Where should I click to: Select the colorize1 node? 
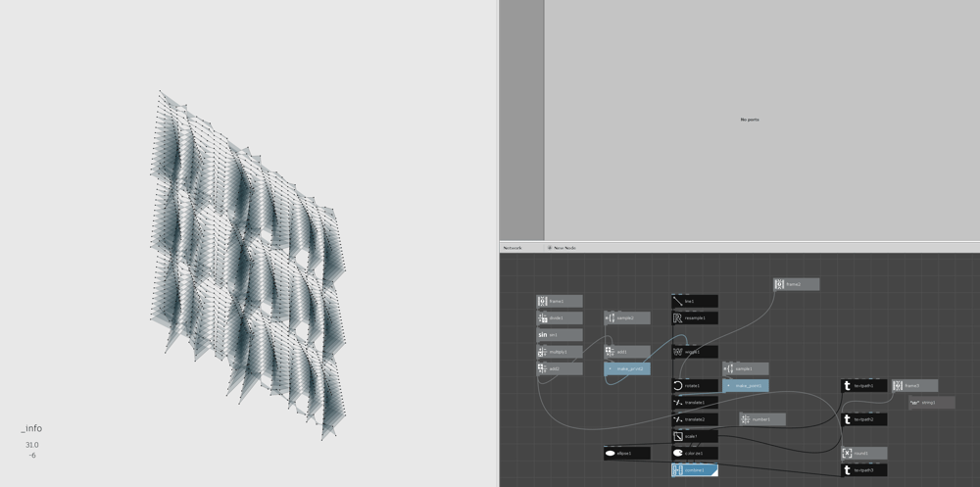click(695, 454)
